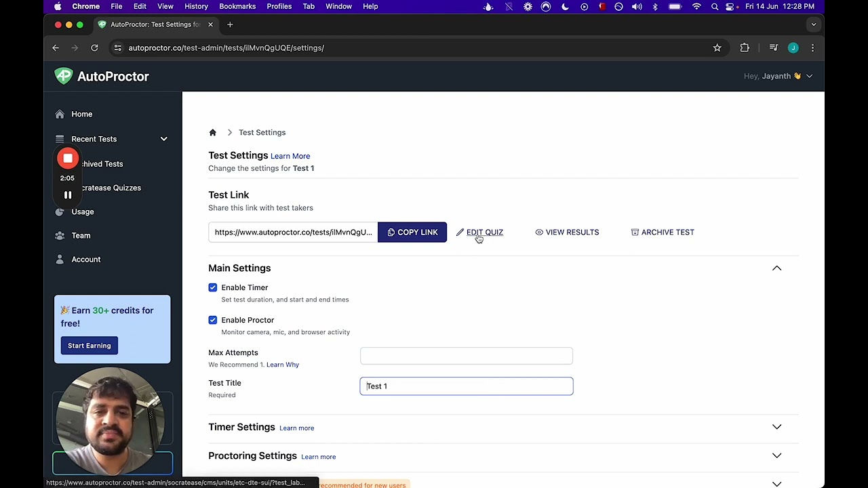The height and width of the screenshot is (488, 868).
Task: Close the AutoProctor tab
Action: (210, 24)
